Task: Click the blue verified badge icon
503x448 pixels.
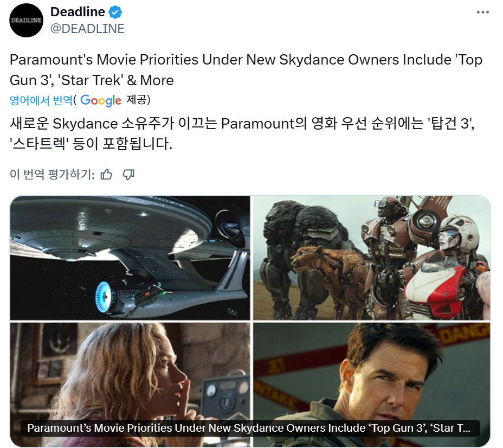Action: click(x=115, y=12)
